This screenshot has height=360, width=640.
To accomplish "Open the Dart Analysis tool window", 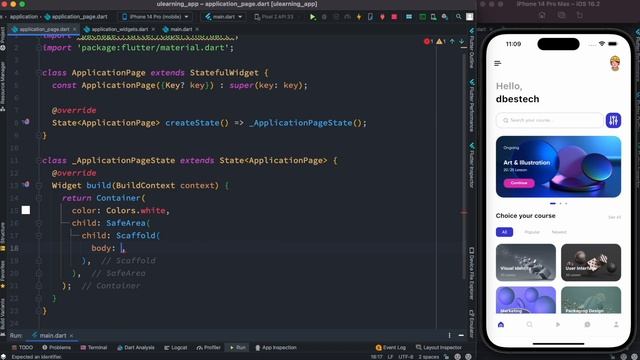I will (x=136, y=348).
